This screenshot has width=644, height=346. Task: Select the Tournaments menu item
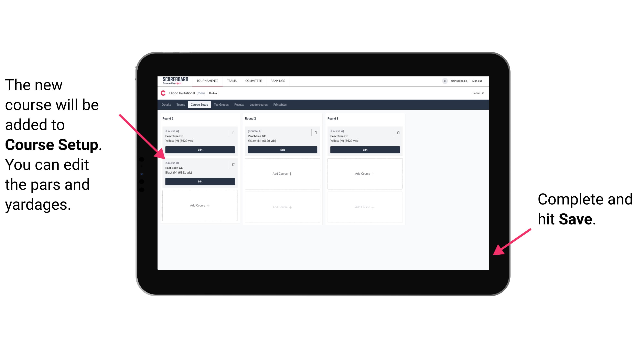click(x=207, y=81)
